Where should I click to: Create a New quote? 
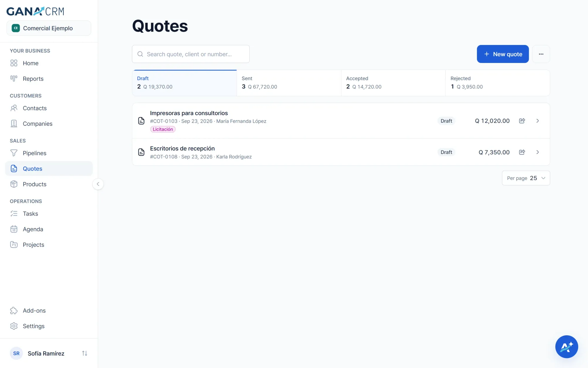pyautogui.click(x=503, y=54)
